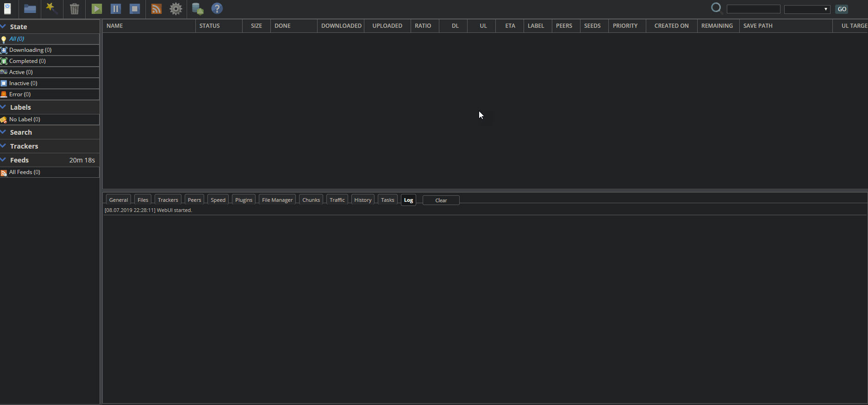
Task: Switch to the Chunks tab
Action: (311, 200)
